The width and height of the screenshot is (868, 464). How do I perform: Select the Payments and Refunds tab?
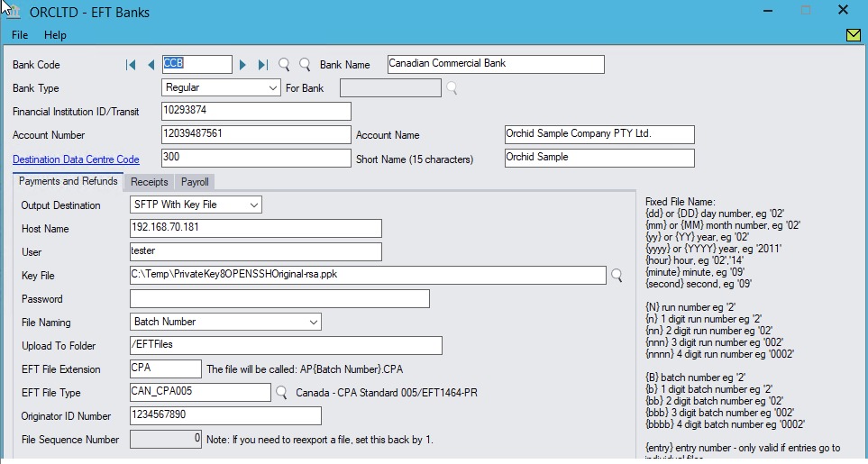[69, 181]
